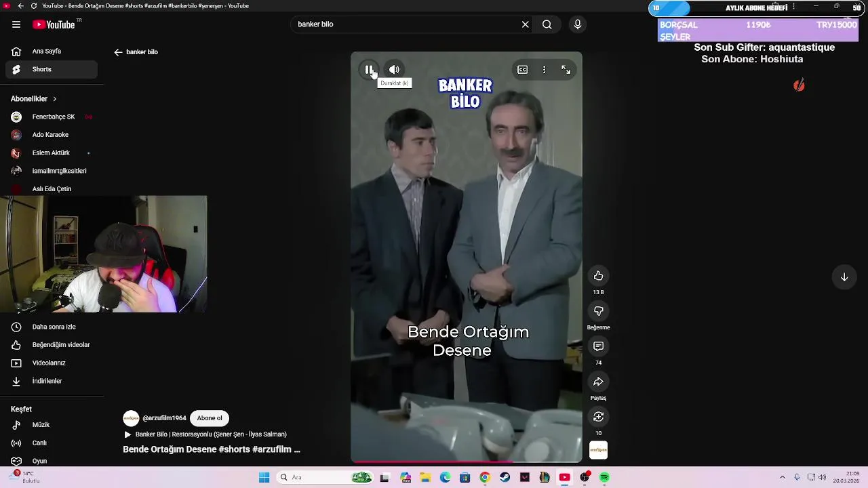Image resolution: width=868 pixels, height=488 pixels.
Task: Open the Short's three-dot more options
Action: [544, 70]
